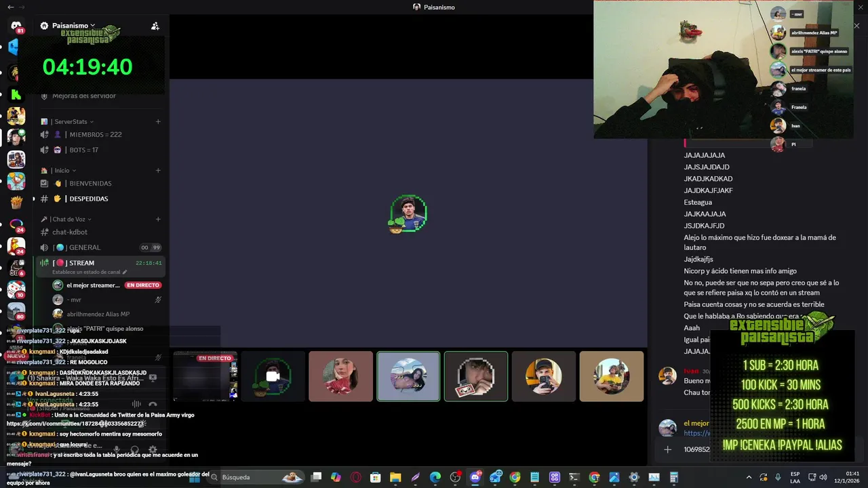Image resolution: width=868 pixels, height=488 pixels.
Task: Select the pink-background participant tile
Action: tap(340, 376)
